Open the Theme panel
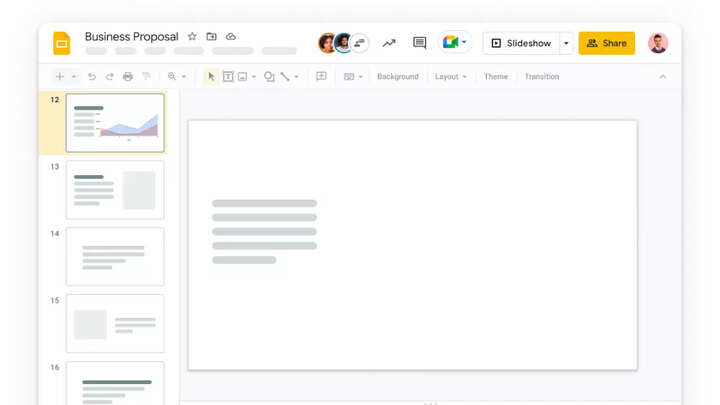The image size is (720, 405). pyautogui.click(x=495, y=77)
